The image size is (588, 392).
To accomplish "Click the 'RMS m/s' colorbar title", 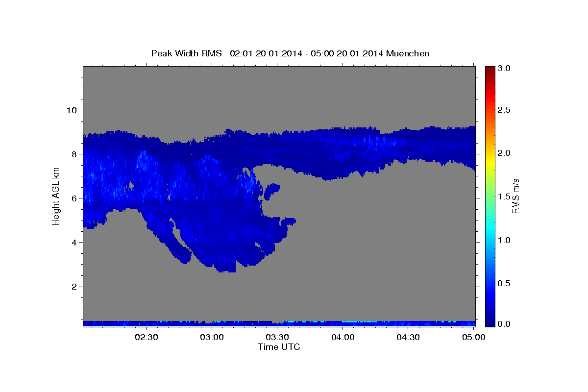I will click(515, 196).
